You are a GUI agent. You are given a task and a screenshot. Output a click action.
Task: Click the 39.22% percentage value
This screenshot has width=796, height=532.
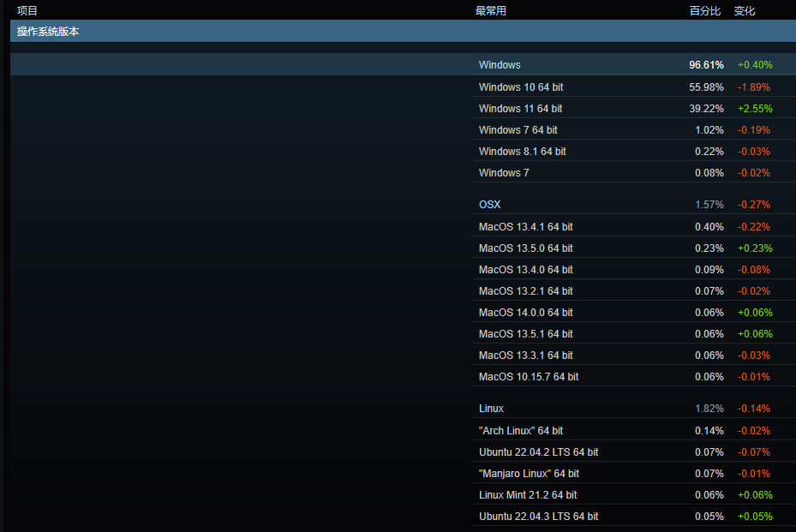[706, 108]
